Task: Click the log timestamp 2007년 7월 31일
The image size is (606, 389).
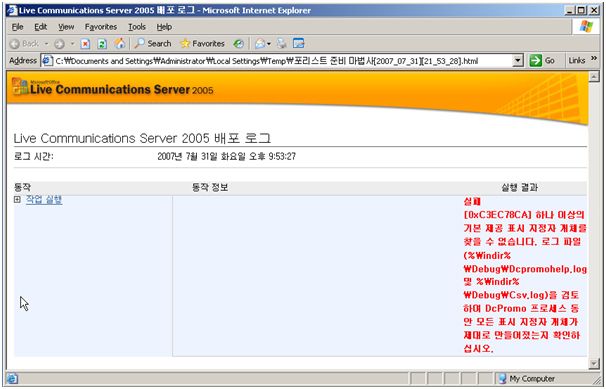Action: [226, 156]
